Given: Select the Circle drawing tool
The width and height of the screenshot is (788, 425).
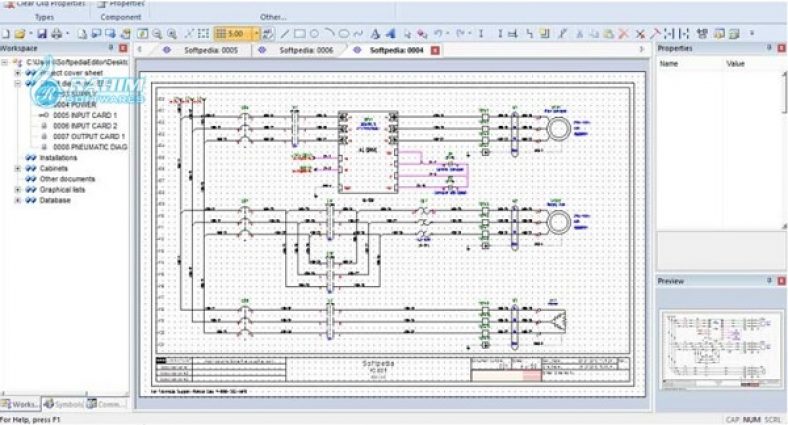Looking at the screenshot, I should tap(314, 34).
